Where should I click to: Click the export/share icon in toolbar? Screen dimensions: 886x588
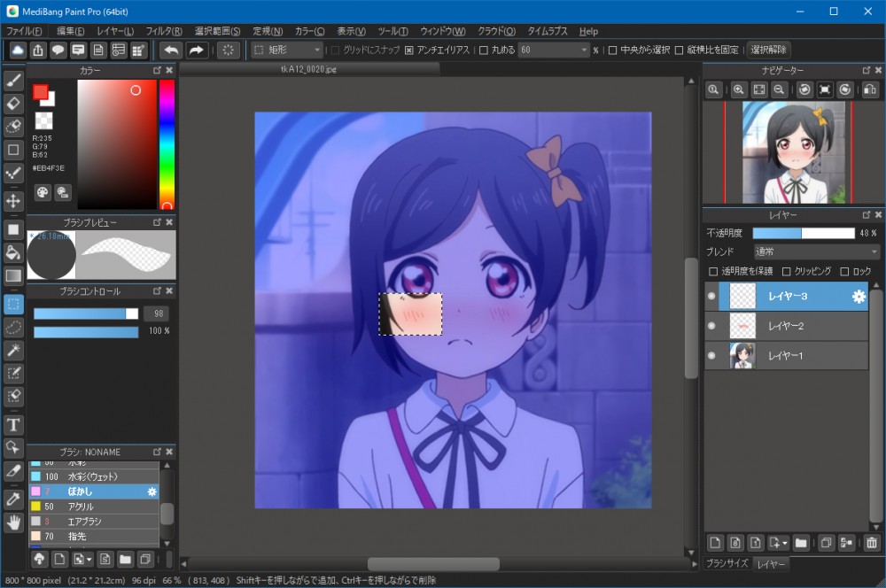click(x=38, y=50)
